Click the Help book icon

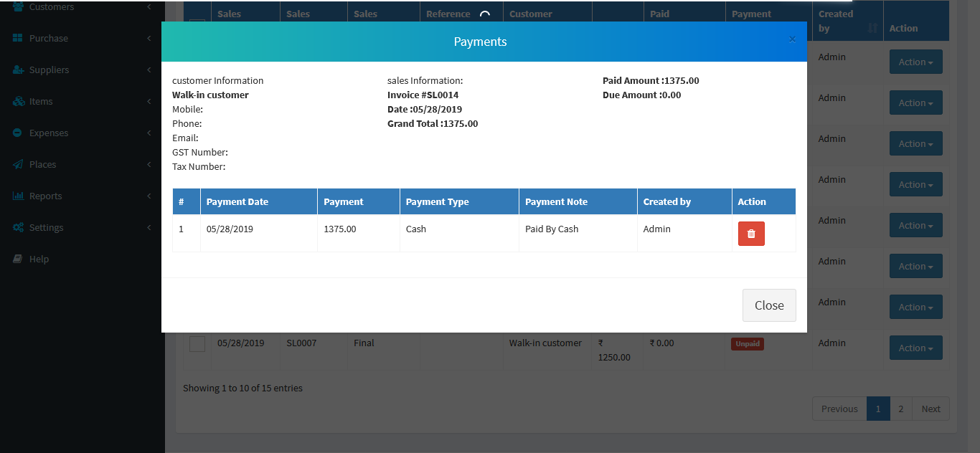coord(18,259)
